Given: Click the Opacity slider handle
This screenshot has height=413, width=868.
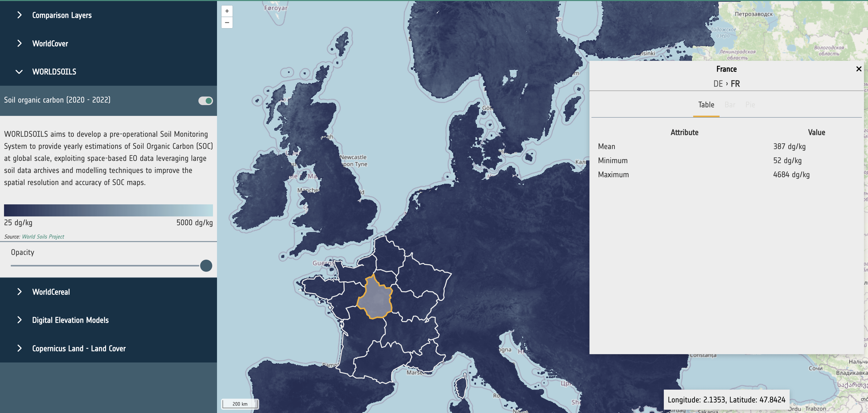Looking at the screenshot, I should coord(206,266).
